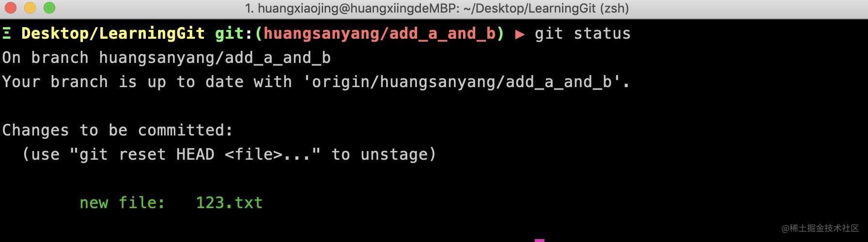Click the git reset HEAD hint text
Screen dimensions: 868x242
tap(147, 154)
